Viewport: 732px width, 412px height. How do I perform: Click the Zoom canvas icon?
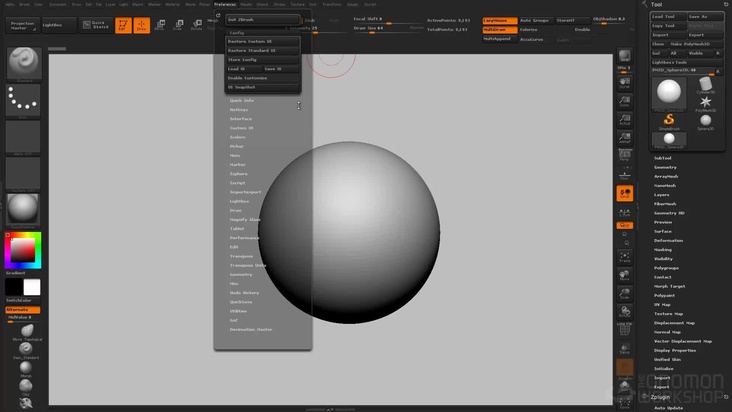pyautogui.click(x=625, y=101)
